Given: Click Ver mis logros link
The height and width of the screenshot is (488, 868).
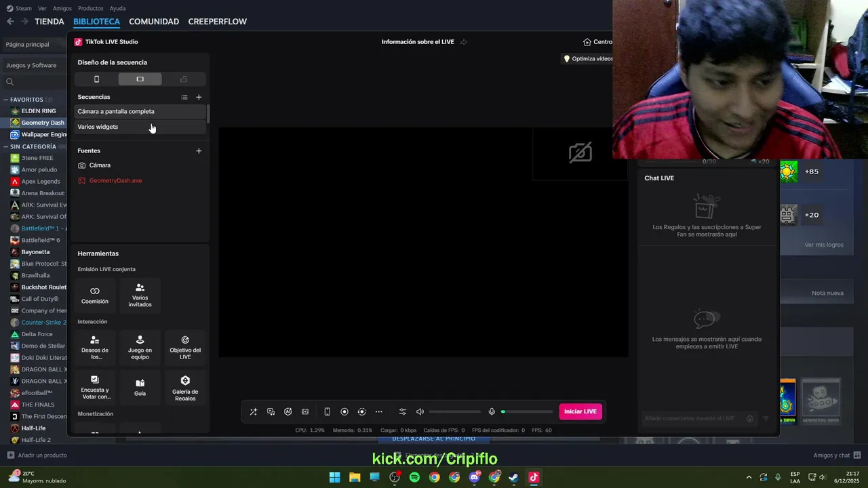Looking at the screenshot, I should pos(824,245).
